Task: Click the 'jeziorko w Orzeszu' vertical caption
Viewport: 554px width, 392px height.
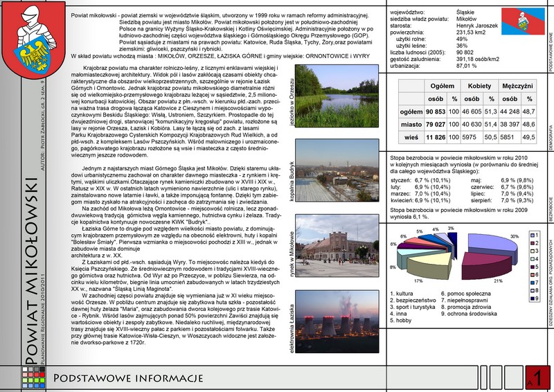Action: pos(292,101)
